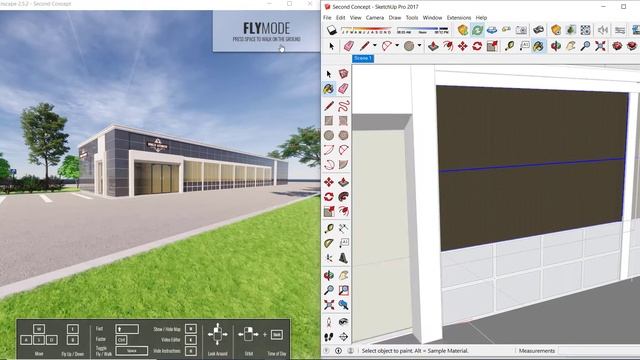Select the Eraser tool in top toolbar
The image size is (640, 360).
point(349,46)
